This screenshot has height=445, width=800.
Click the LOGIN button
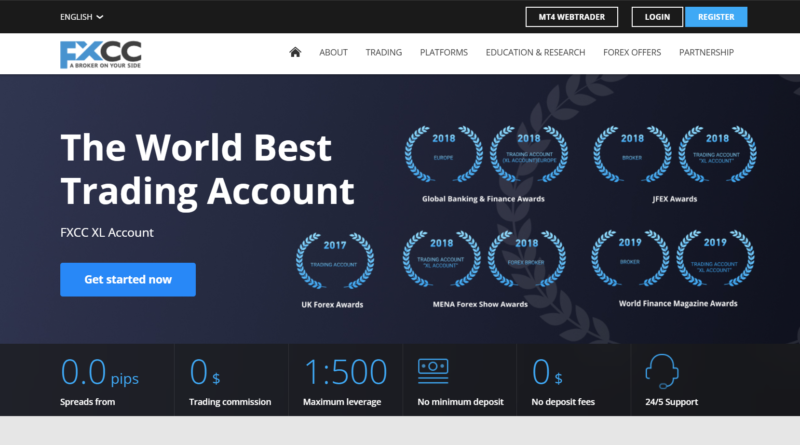tap(657, 17)
